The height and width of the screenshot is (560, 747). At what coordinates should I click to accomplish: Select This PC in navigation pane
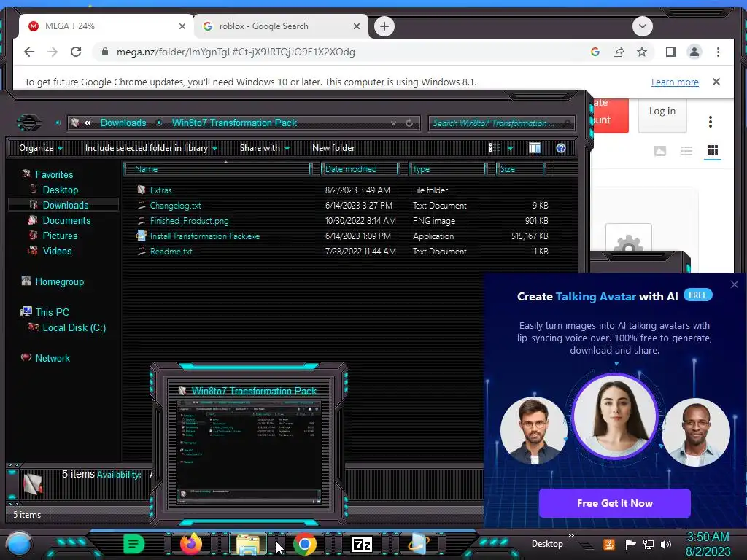click(52, 312)
